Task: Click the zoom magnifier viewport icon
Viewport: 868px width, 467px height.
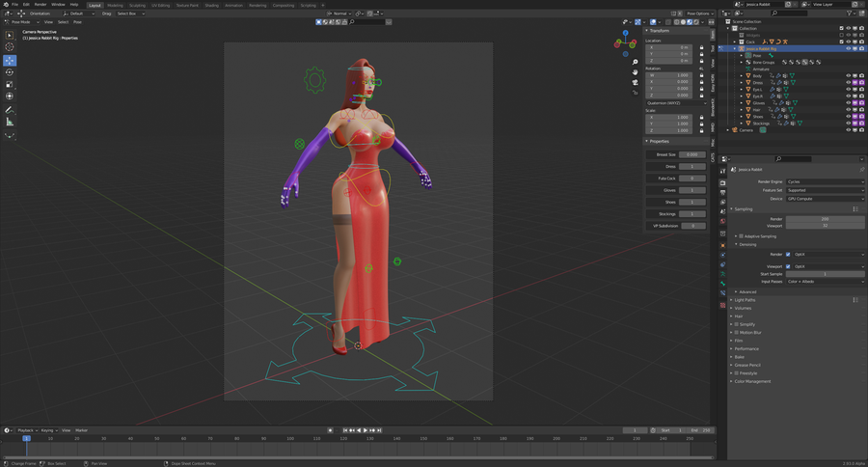Action: (635, 62)
